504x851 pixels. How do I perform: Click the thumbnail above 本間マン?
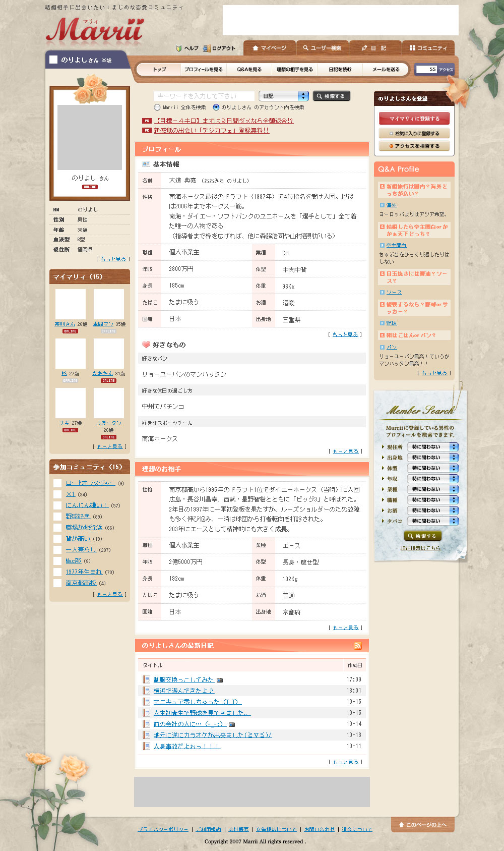coord(109,304)
